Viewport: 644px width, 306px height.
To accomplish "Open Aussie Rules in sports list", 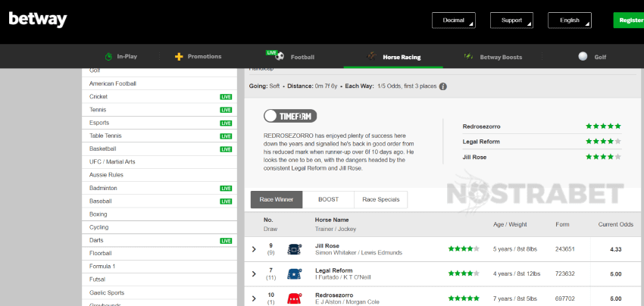I will coord(159,175).
